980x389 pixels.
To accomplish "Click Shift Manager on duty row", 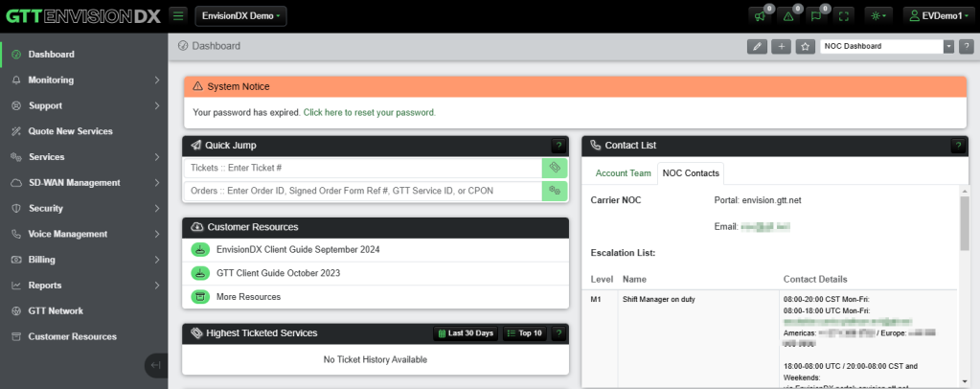I will [x=659, y=299].
